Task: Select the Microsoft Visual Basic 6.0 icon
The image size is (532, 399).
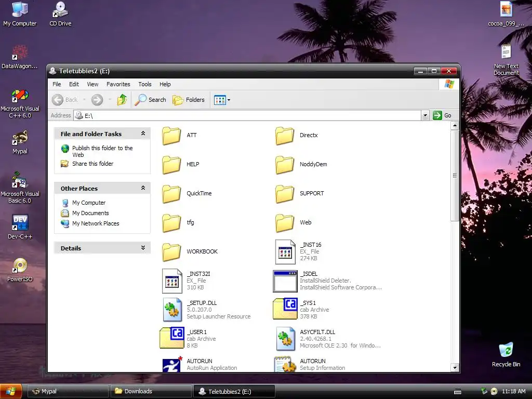Action: tap(20, 188)
